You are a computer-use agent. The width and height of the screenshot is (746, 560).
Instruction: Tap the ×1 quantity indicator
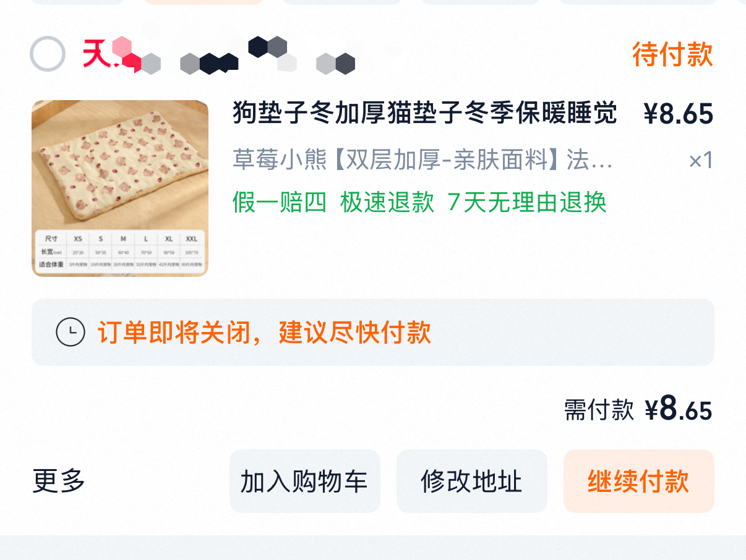pyautogui.click(x=701, y=161)
